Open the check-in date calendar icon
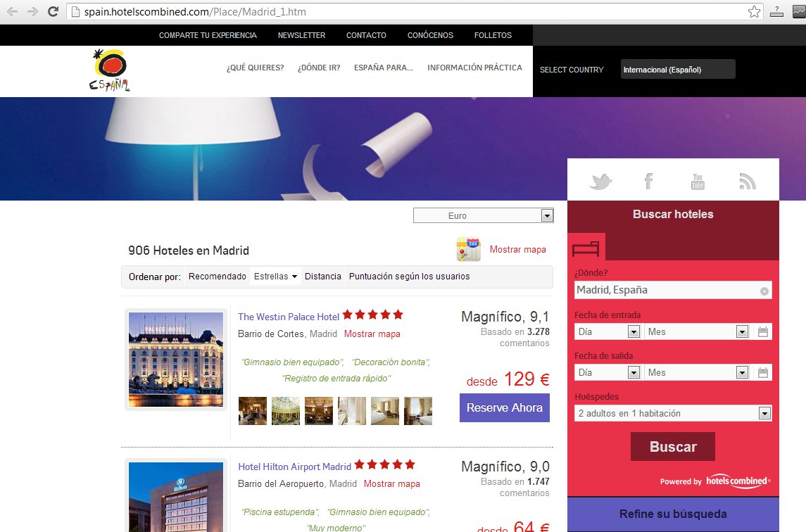 coord(763,332)
